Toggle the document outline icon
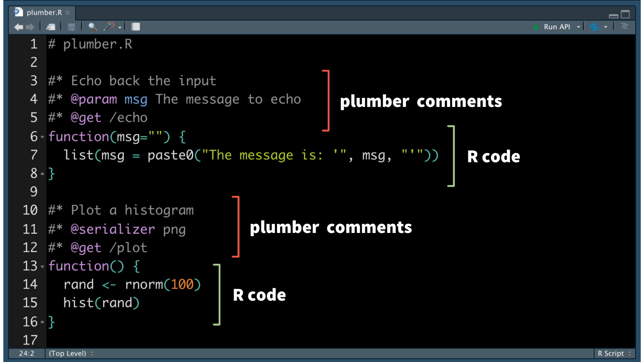Viewport: 644px width, 362px height. point(624,26)
